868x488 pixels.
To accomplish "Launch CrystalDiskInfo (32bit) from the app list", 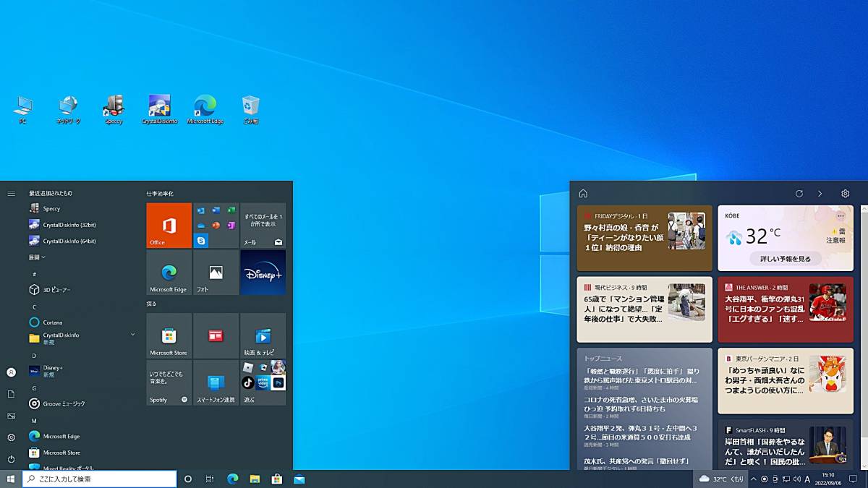I will point(83,225).
